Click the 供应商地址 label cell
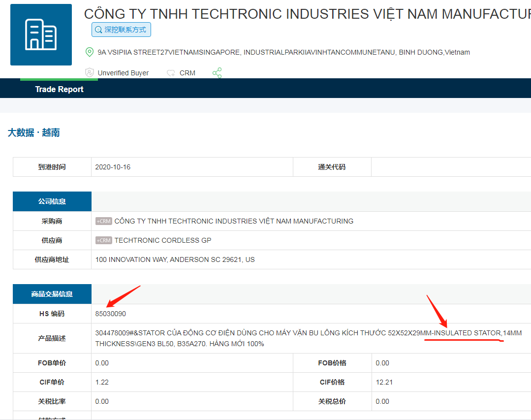The image size is (531, 420). click(52, 260)
